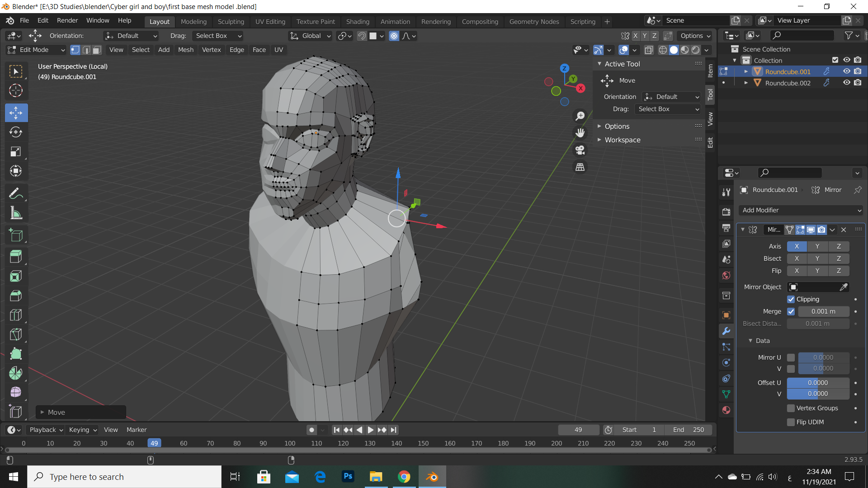Select the Loop Cut tool
868x488 pixels.
point(16,315)
